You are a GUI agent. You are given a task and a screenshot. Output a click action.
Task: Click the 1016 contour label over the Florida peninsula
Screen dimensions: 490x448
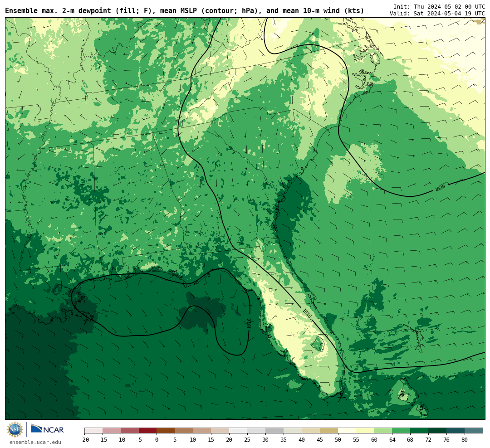[307, 313]
